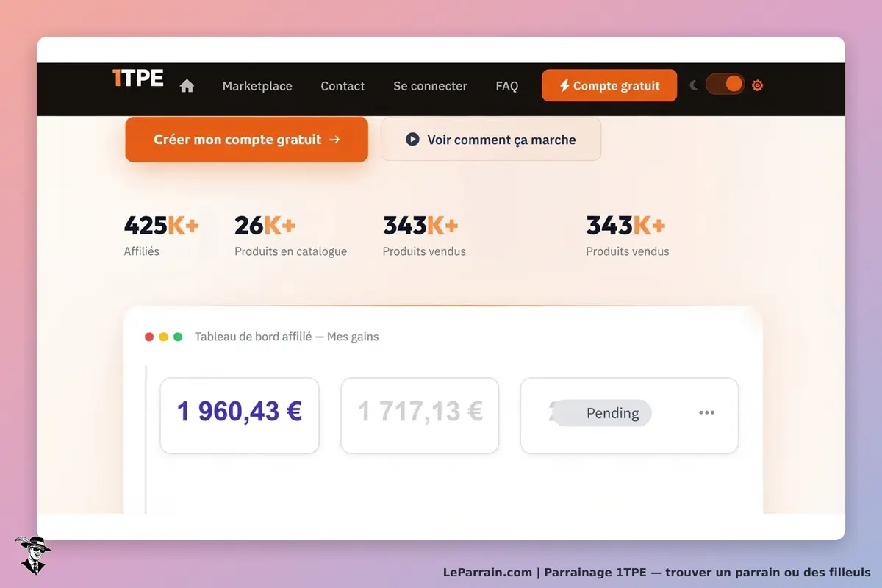Image resolution: width=882 pixels, height=588 pixels.
Task: Open the three-dots menu in Pending card
Action: point(706,413)
